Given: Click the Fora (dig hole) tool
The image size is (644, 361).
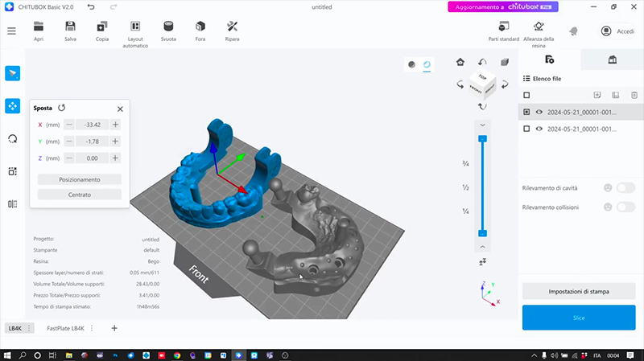Looking at the screenshot, I should tap(200, 31).
